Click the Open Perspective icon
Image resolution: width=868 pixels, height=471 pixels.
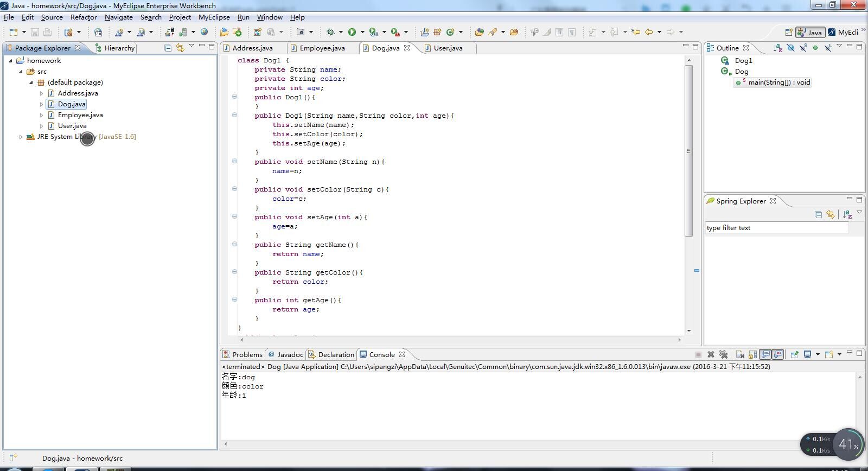coord(789,33)
